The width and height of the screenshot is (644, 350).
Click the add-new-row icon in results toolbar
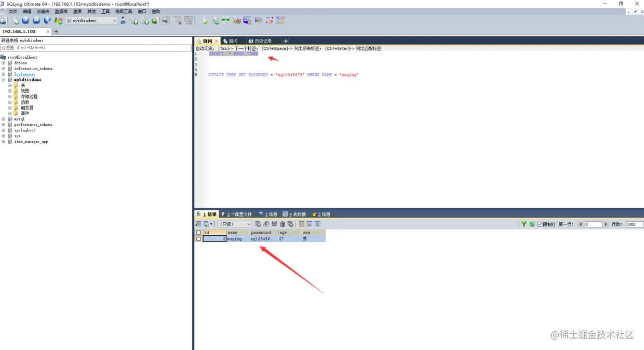point(258,224)
